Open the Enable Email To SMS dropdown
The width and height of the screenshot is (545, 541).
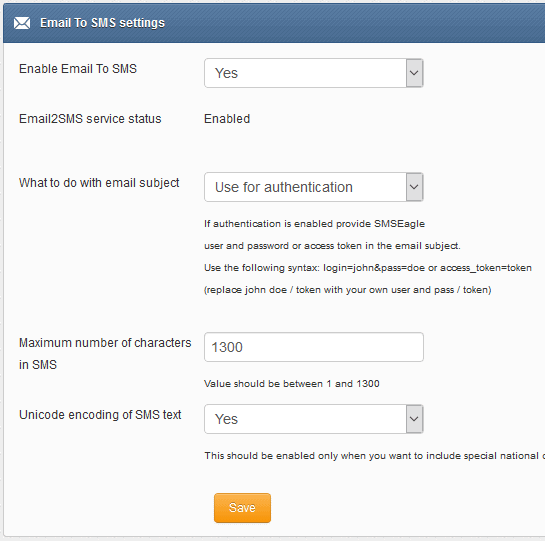point(314,73)
